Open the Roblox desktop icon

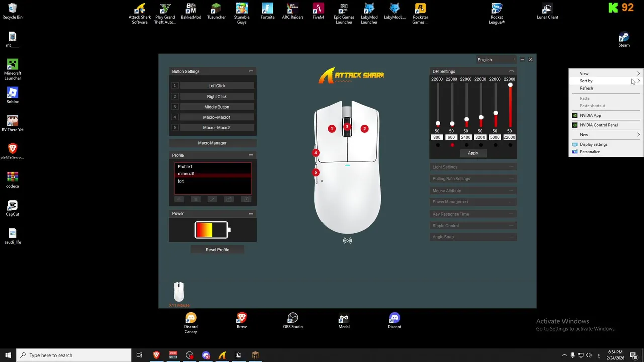[13, 96]
